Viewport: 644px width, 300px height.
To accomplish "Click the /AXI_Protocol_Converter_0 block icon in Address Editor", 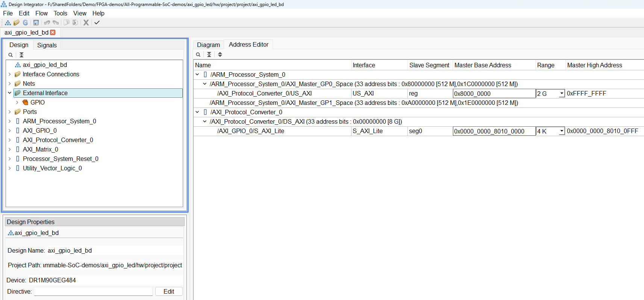I will [205, 112].
